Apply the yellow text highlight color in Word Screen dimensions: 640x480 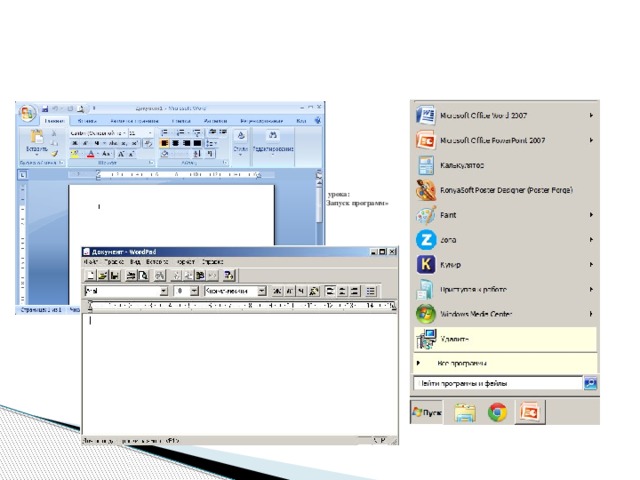click(x=74, y=154)
